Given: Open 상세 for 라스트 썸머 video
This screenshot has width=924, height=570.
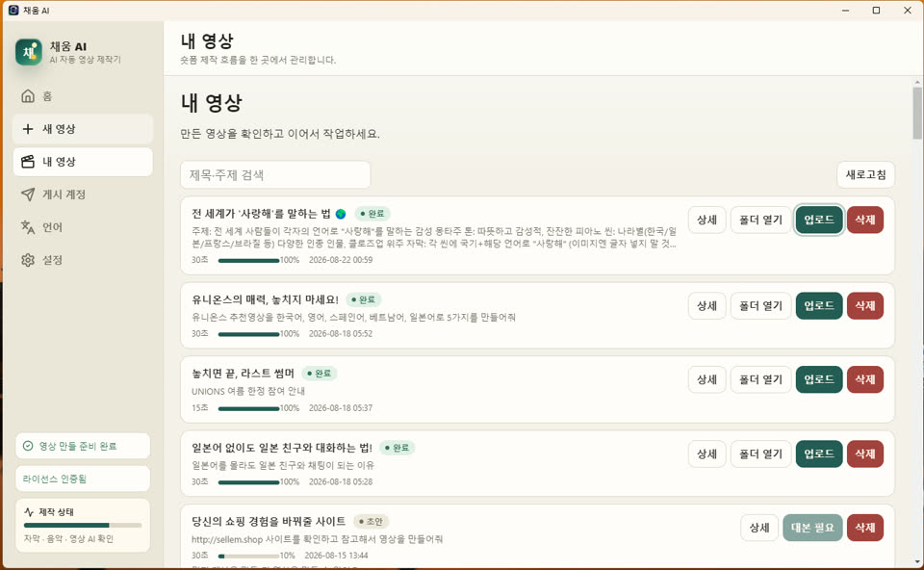Looking at the screenshot, I should click(706, 379).
